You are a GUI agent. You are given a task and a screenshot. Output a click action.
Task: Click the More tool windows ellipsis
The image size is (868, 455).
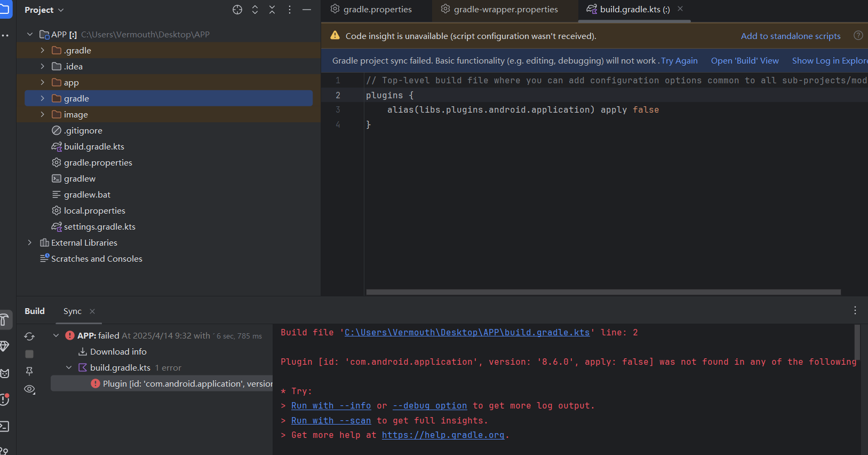5,35
